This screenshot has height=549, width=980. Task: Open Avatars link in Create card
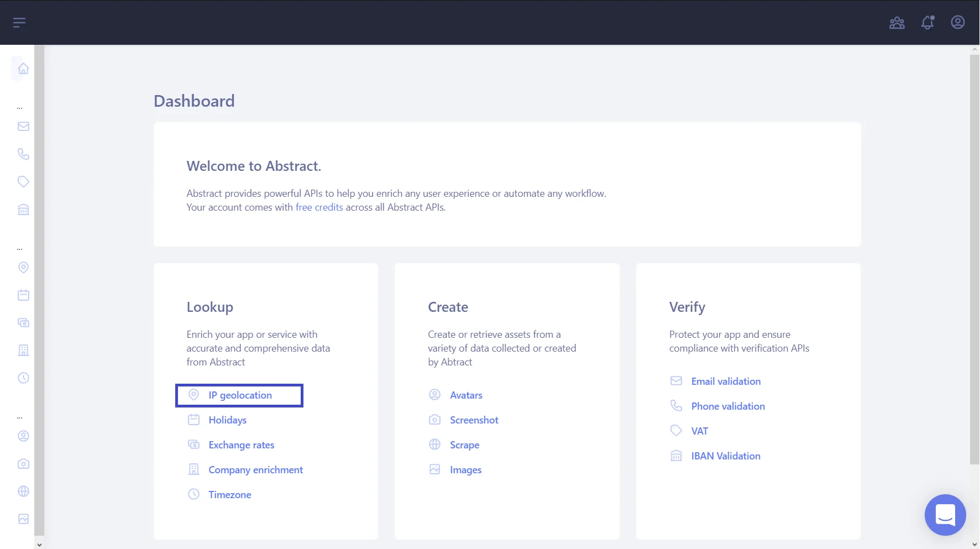click(x=466, y=395)
